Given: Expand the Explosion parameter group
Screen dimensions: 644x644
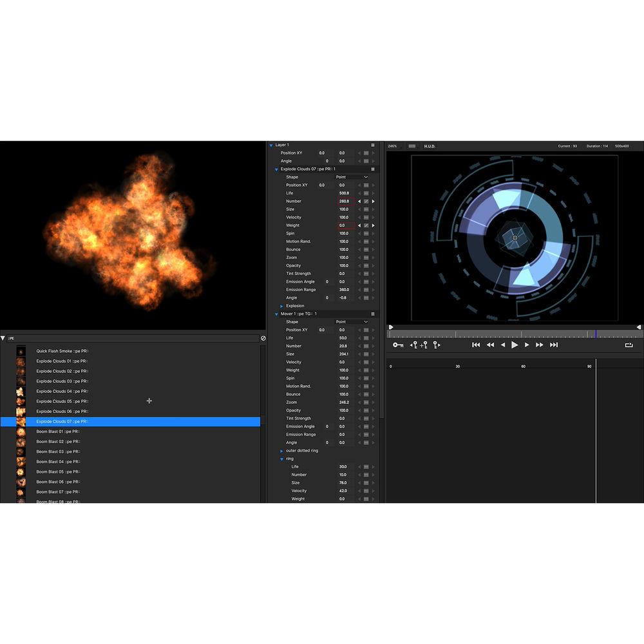Looking at the screenshot, I should (281, 305).
